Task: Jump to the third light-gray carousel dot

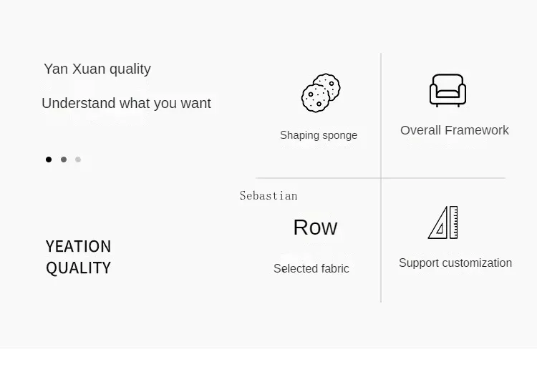Action: tap(78, 160)
